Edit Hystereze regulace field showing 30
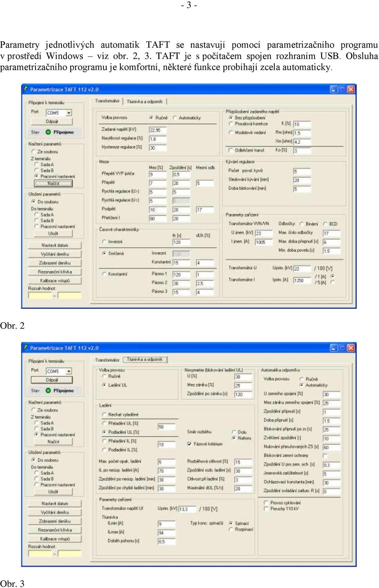The width and height of the screenshot is (379, 588). [158, 148]
